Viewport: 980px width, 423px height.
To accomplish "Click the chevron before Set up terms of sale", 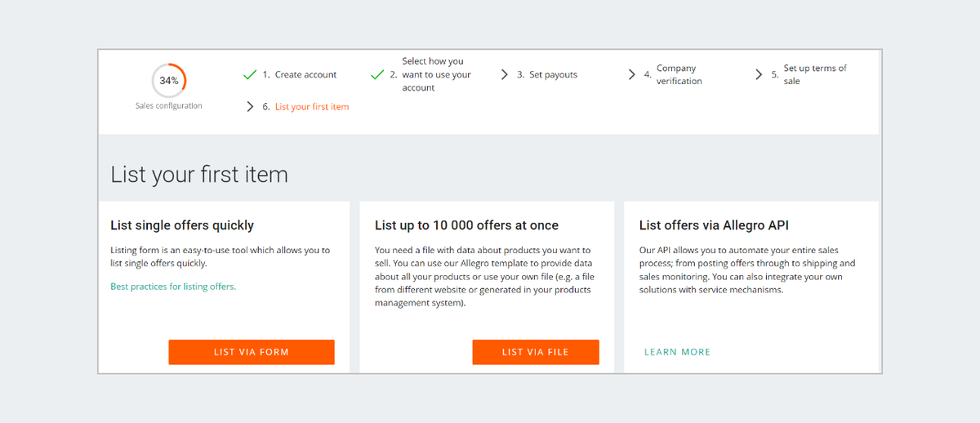I will pyautogui.click(x=759, y=75).
